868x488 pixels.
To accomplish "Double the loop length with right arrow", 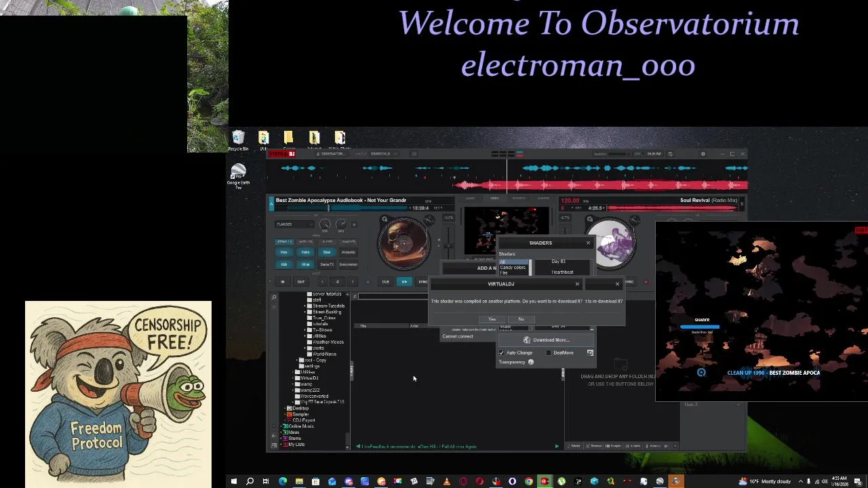I will click(x=352, y=282).
